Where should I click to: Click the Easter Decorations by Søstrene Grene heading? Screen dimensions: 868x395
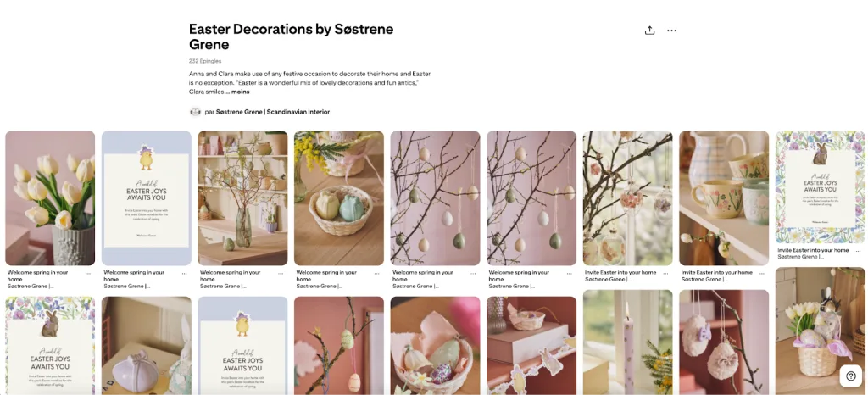(292, 36)
